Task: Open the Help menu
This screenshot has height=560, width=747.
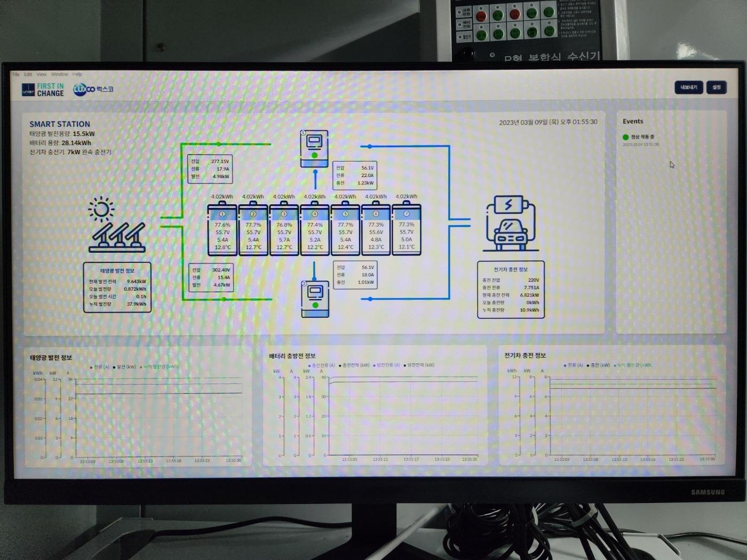Action: (77, 75)
